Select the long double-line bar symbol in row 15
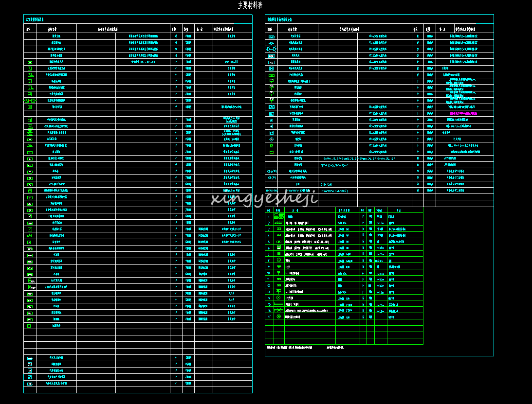The height and width of the screenshot is (404, 532). tap(279, 304)
